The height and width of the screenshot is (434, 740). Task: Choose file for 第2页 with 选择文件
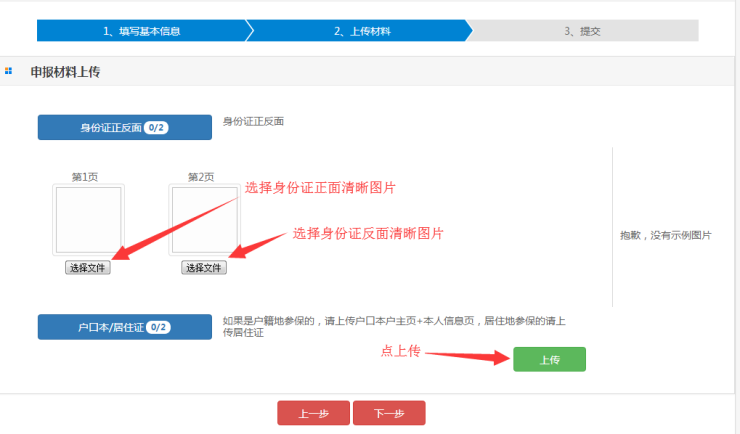pos(204,268)
